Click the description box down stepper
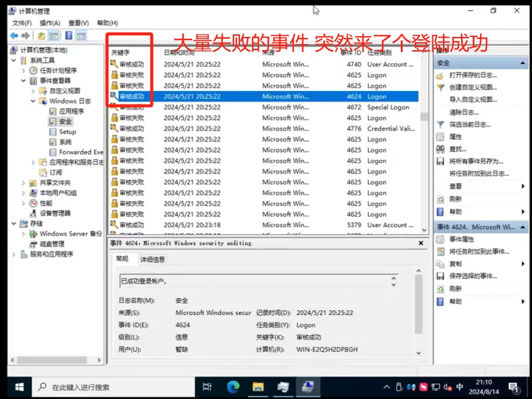Viewport: 532px width, 399px height. [394, 285]
